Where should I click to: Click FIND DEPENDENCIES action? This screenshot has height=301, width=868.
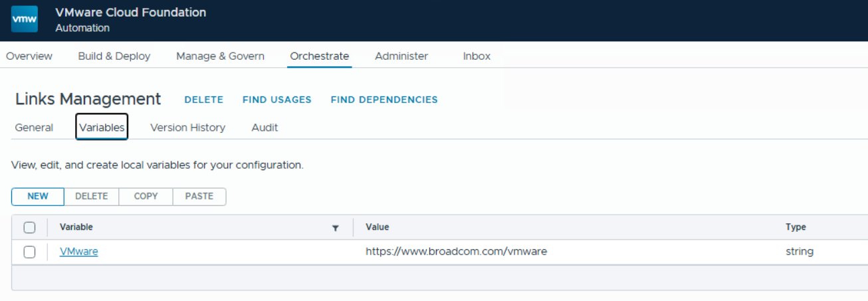pyautogui.click(x=384, y=100)
